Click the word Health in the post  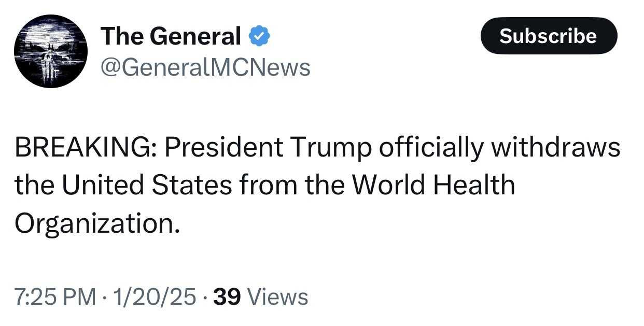[x=479, y=186]
